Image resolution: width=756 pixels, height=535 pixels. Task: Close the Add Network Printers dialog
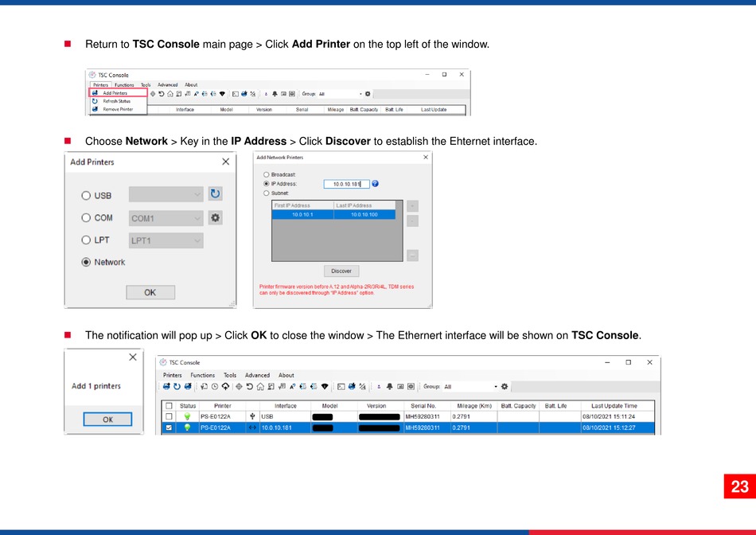pos(425,158)
